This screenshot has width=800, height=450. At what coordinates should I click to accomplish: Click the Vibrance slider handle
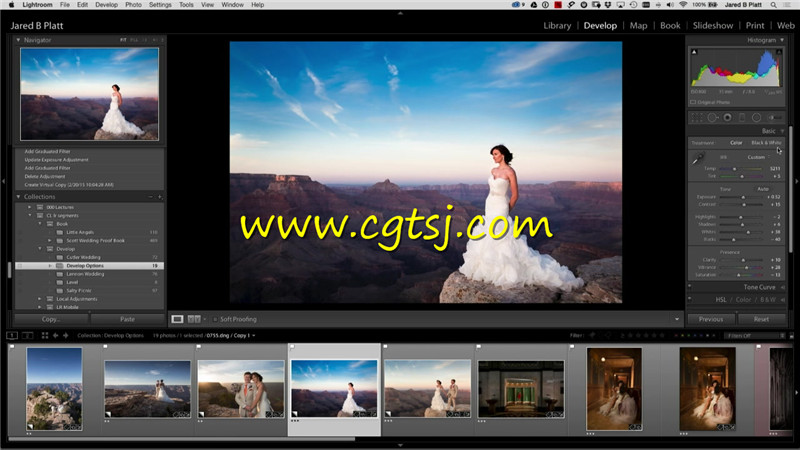pos(746,267)
